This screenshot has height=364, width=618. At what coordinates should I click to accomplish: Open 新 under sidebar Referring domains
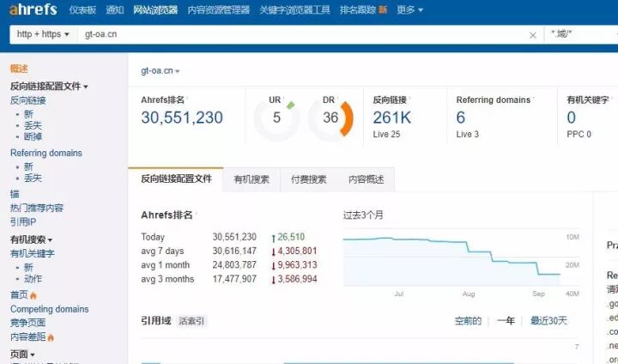coord(28,167)
